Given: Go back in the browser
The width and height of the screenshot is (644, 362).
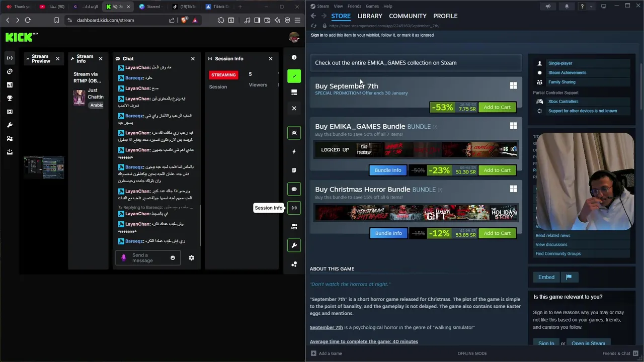Looking at the screenshot, I should [x=8, y=20].
